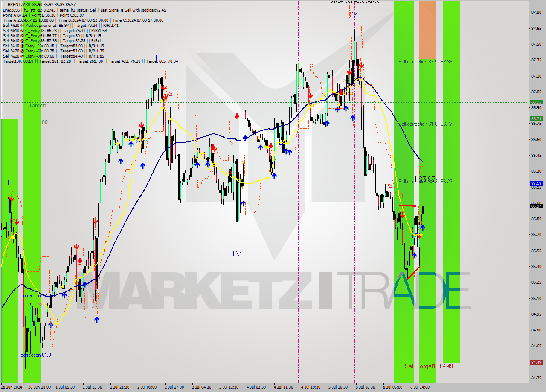Click the 87.20 price axis value
Screen dimensions: 546x392
(x=536, y=76)
